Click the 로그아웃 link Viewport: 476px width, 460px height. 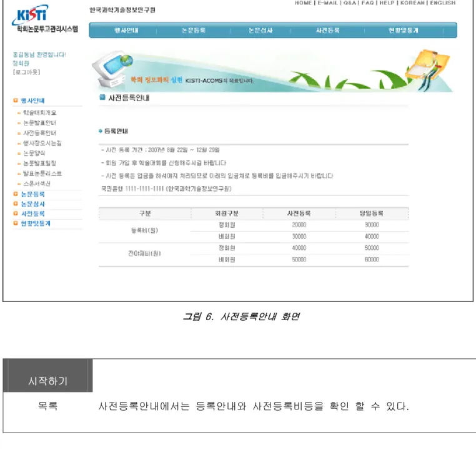click(x=26, y=72)
